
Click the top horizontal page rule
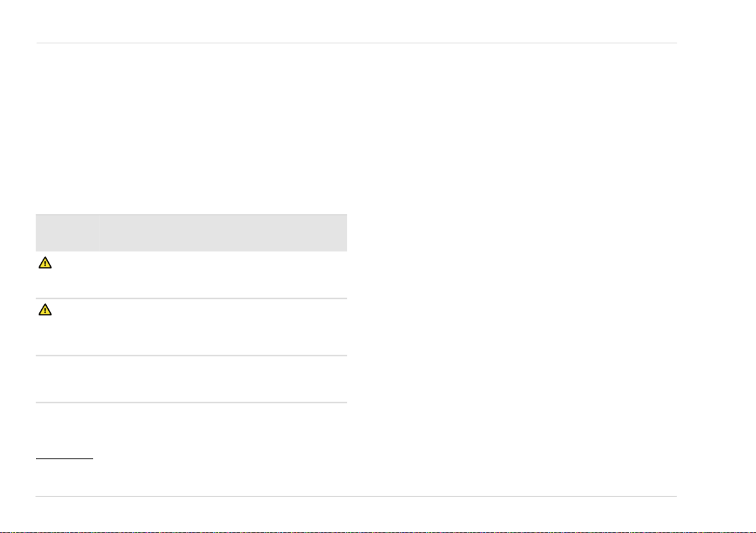pos(356,43)
